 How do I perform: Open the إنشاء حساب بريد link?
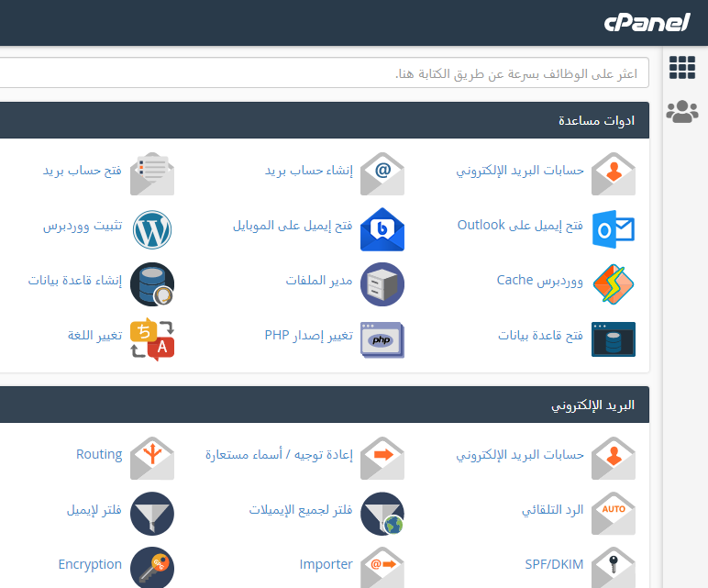point(309,171)
